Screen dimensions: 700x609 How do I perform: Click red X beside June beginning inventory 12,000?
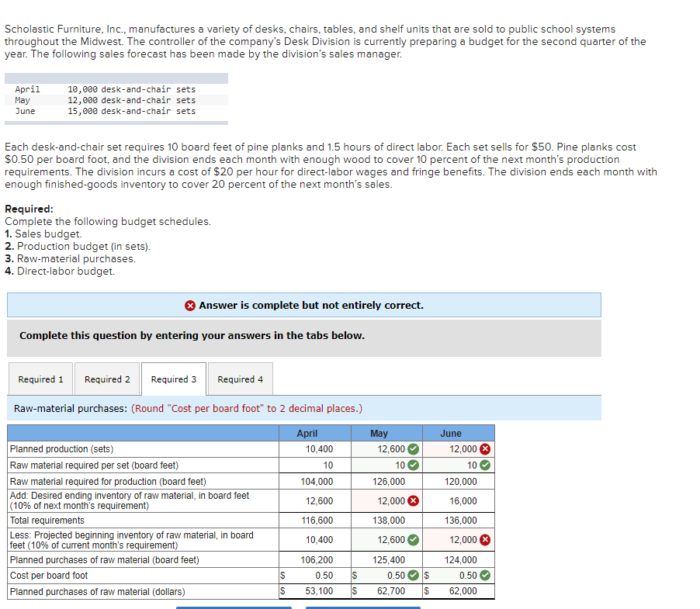(x=485, y=540)
